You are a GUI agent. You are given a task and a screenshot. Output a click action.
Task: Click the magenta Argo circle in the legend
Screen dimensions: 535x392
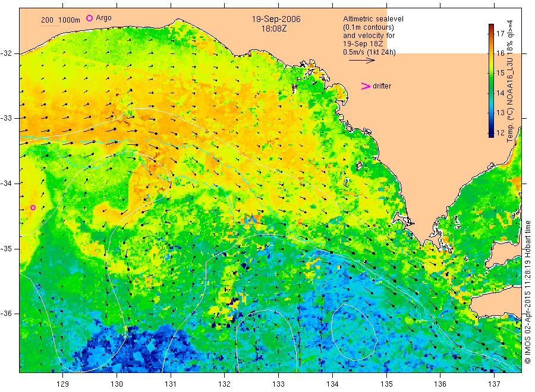(89, 18)
